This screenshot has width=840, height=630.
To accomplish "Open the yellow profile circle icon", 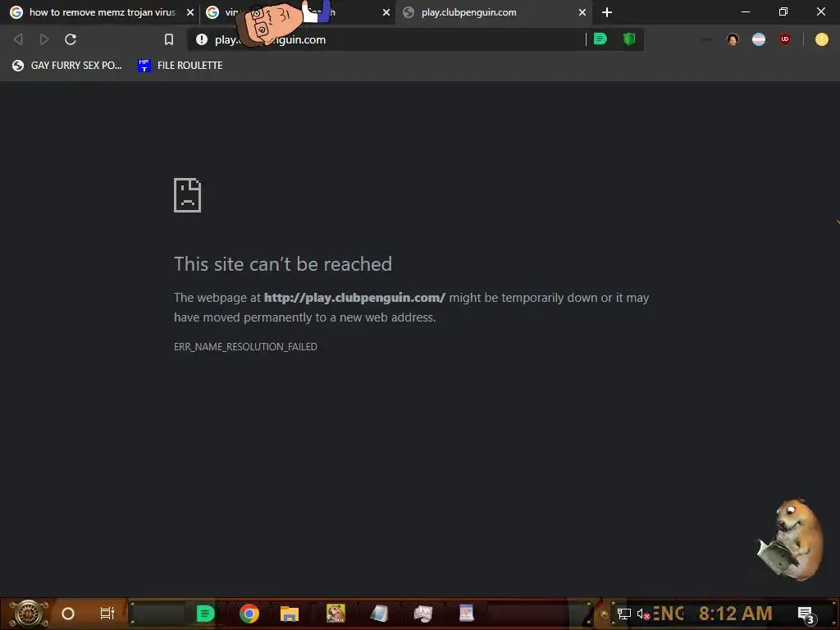I will click(821, 39).
